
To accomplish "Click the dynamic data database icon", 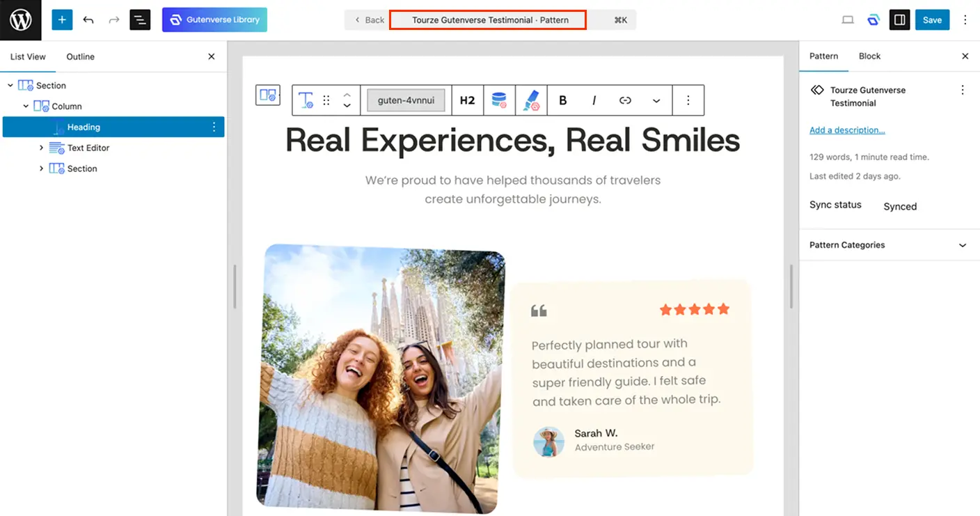I will 499,100.
